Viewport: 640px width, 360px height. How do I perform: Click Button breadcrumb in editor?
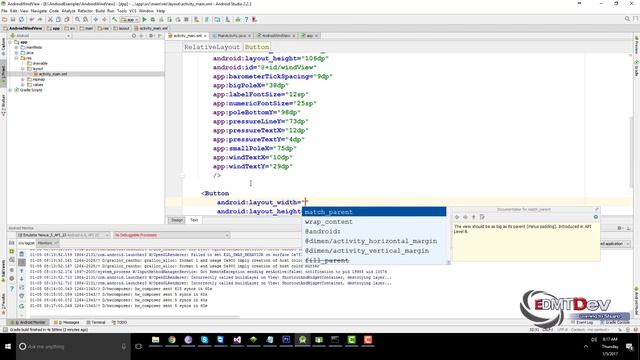tap(257, 47)
